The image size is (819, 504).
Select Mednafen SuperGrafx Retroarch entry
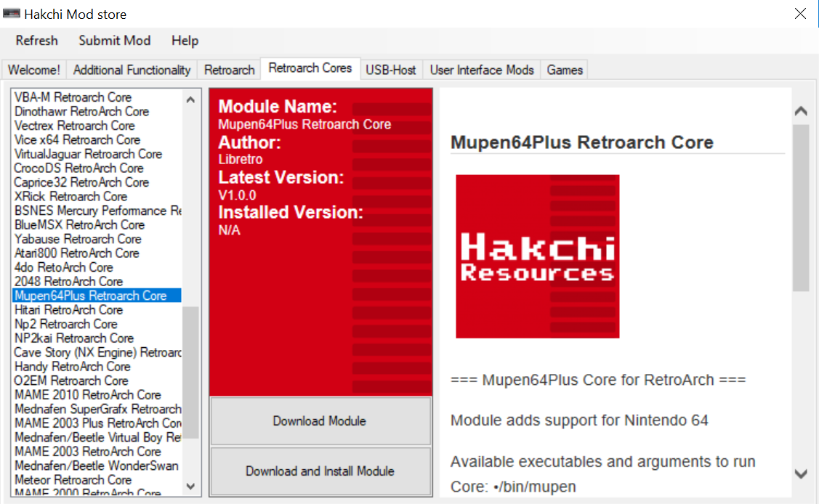[x=97, y=409]
